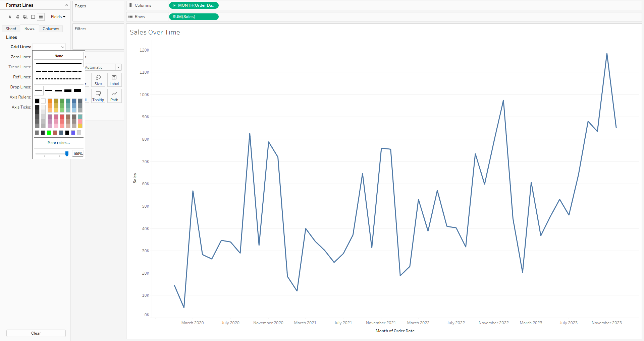644x341 pixels.
Task: Click the Clear button
Action: click(x=36, y=333)
